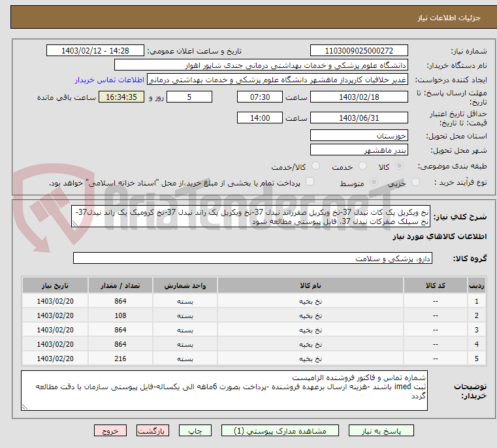Screen dimensions: 497x448
Task: Click date 1403/02/20 in row 3
Action: [55, 330]
